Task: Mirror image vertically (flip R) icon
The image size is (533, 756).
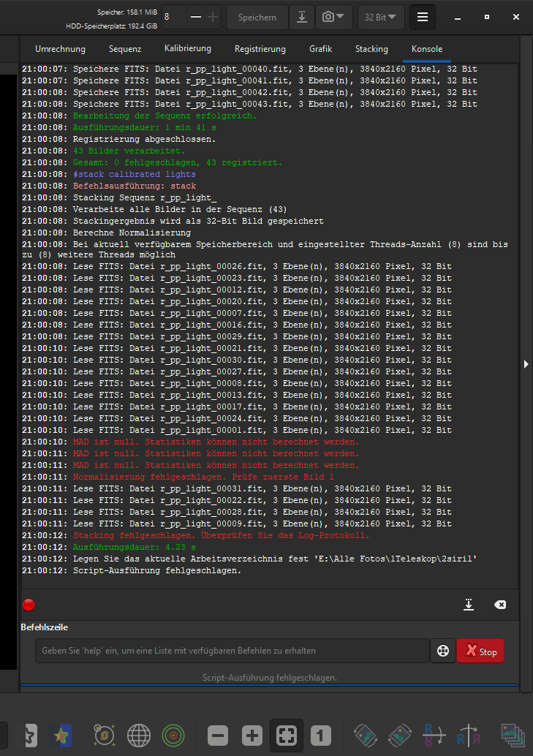Action: click(x=434, y=736)
